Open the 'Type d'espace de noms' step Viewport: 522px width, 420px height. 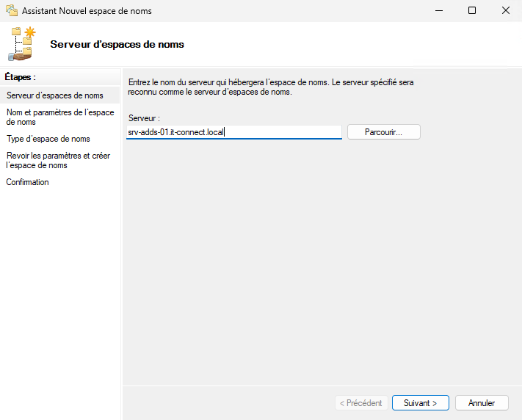point(48,139)
